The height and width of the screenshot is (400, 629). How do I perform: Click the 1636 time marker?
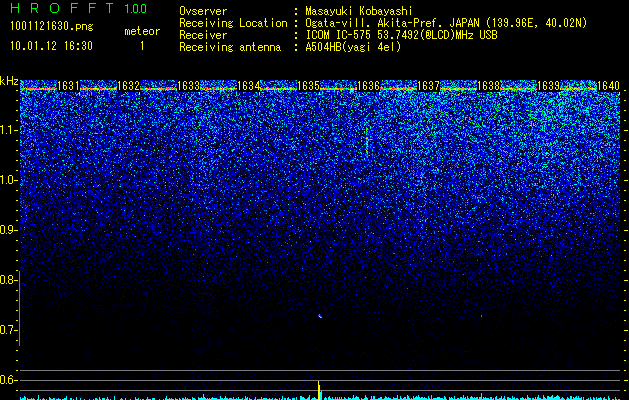tap(368, 86)
